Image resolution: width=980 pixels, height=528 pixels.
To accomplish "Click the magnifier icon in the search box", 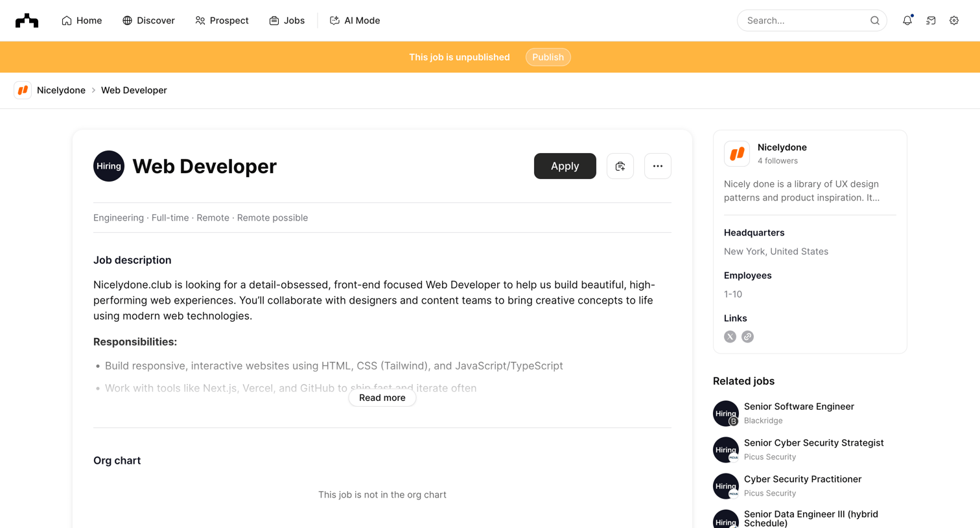I will click(x=874, y=21).
